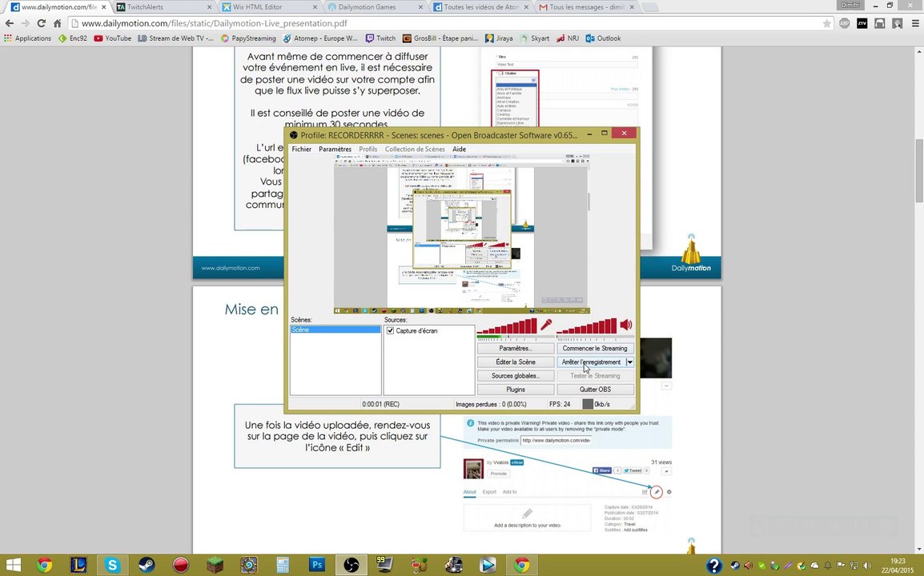Viewport: 924px width, 576px height.
Task: Select the Scène entry in Scènes list
Action: (335, 330)
